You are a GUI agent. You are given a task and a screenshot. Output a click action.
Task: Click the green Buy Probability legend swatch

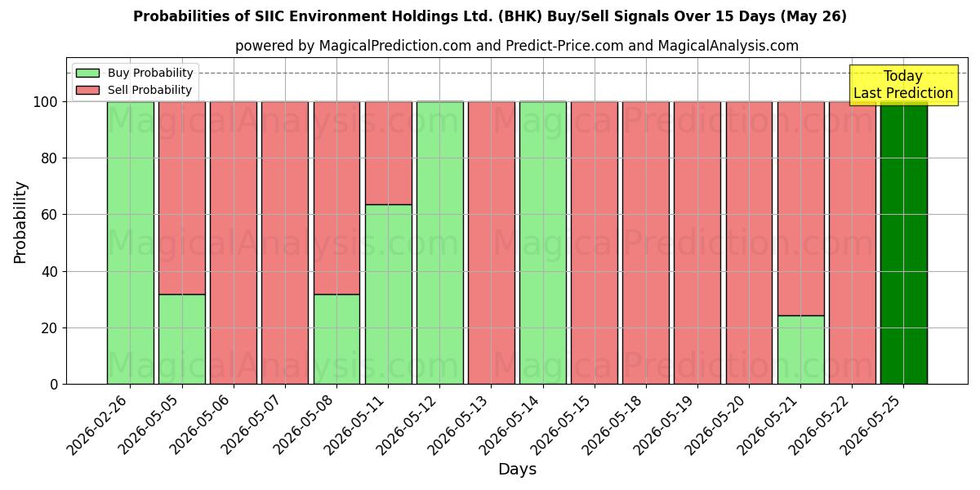(x=87, y=73)
